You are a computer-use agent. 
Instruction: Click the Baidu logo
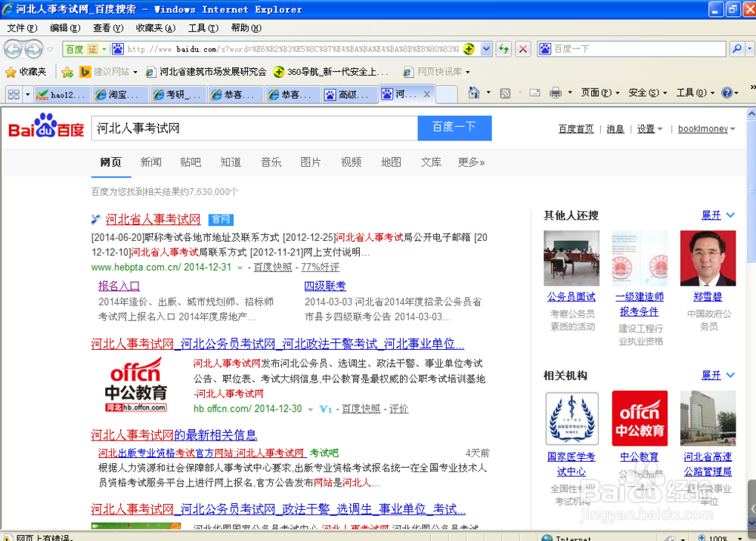click(46, 126)
